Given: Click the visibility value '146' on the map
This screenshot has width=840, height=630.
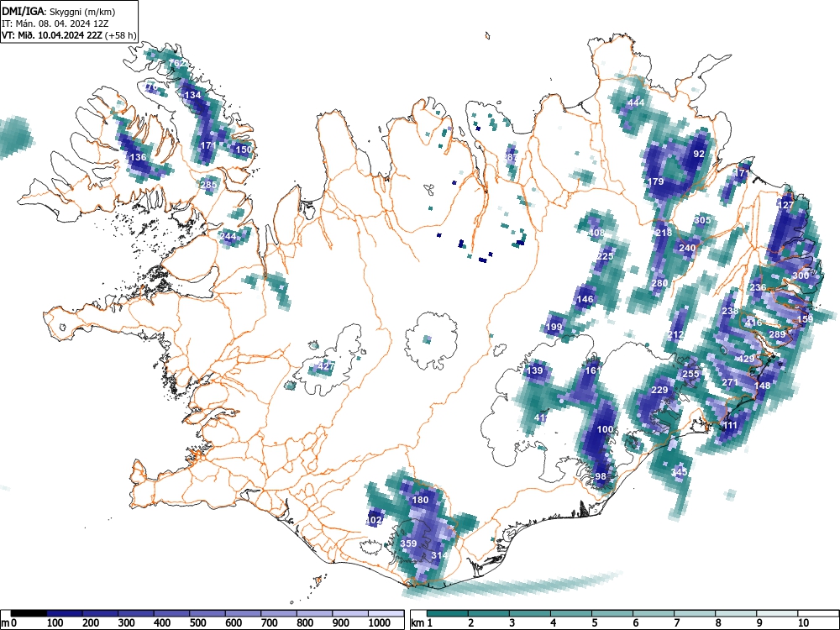Looking at the screenshot, I should point(585,299).
